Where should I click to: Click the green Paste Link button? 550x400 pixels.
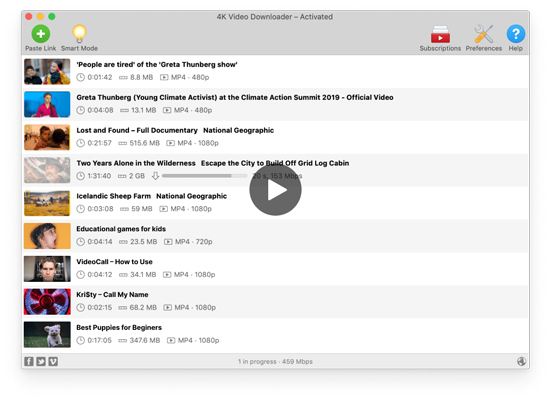(41, 34)
